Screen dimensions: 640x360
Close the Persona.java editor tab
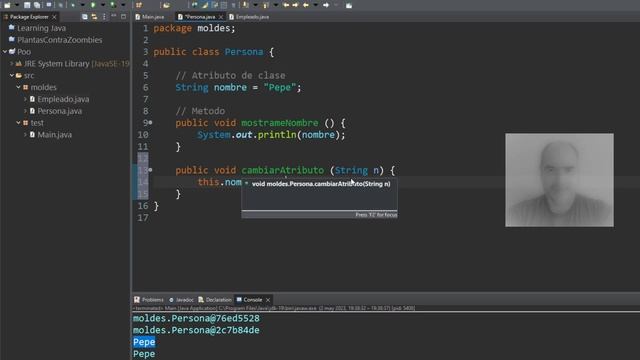(221, 17)
